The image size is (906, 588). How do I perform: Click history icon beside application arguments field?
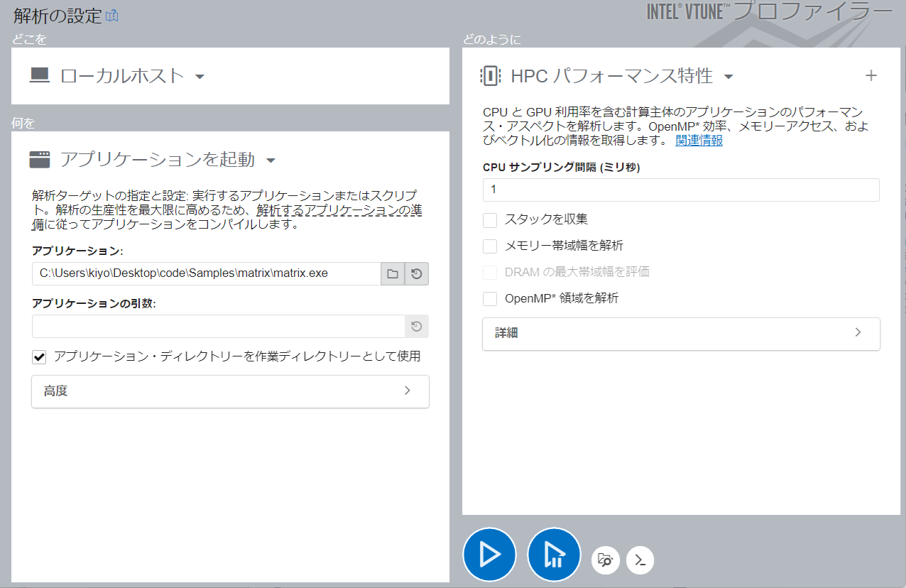tap(417, 327)
